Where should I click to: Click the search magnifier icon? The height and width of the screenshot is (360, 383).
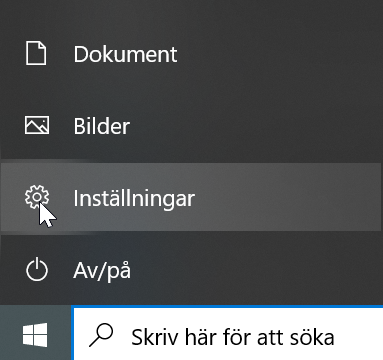click(x=101, y=335)
